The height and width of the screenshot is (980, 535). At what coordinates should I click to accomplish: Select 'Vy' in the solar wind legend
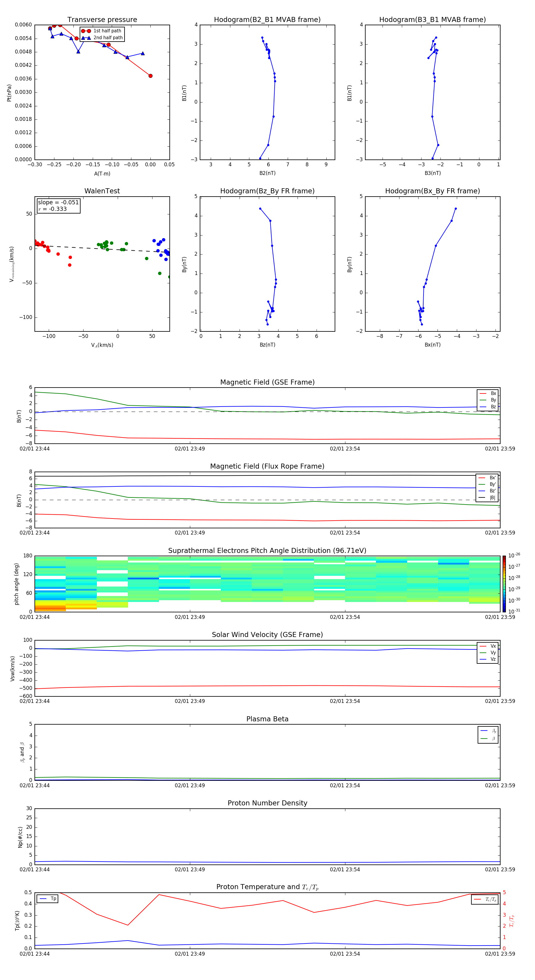click(x=488, y=652)
